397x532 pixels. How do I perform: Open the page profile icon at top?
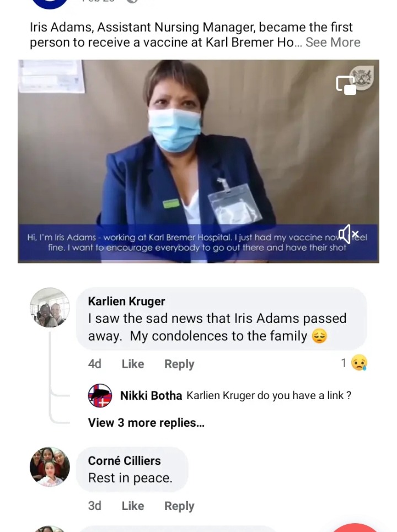click(50, 4)
